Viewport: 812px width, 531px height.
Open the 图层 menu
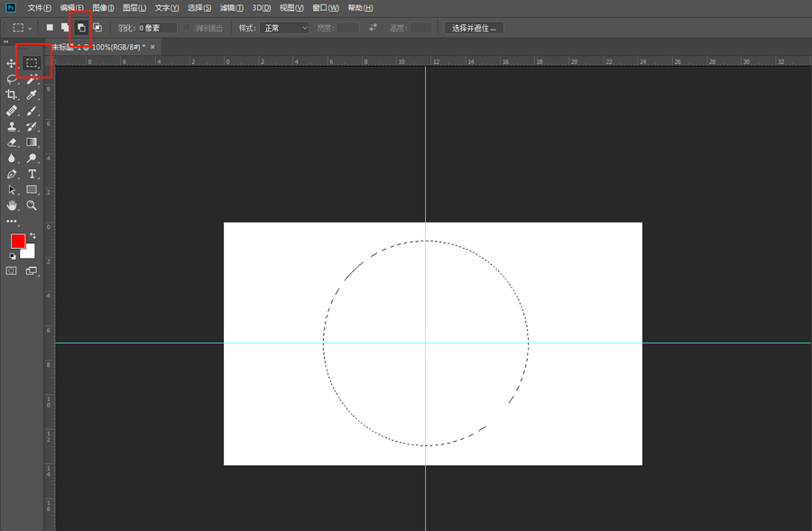pyautogui.click(x=134, y=8)
